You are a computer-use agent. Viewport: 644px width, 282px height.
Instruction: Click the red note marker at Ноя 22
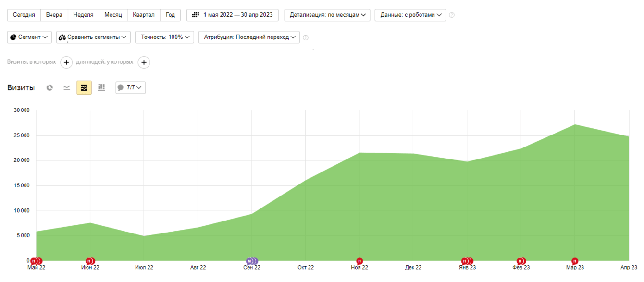[x=359, y=261]
